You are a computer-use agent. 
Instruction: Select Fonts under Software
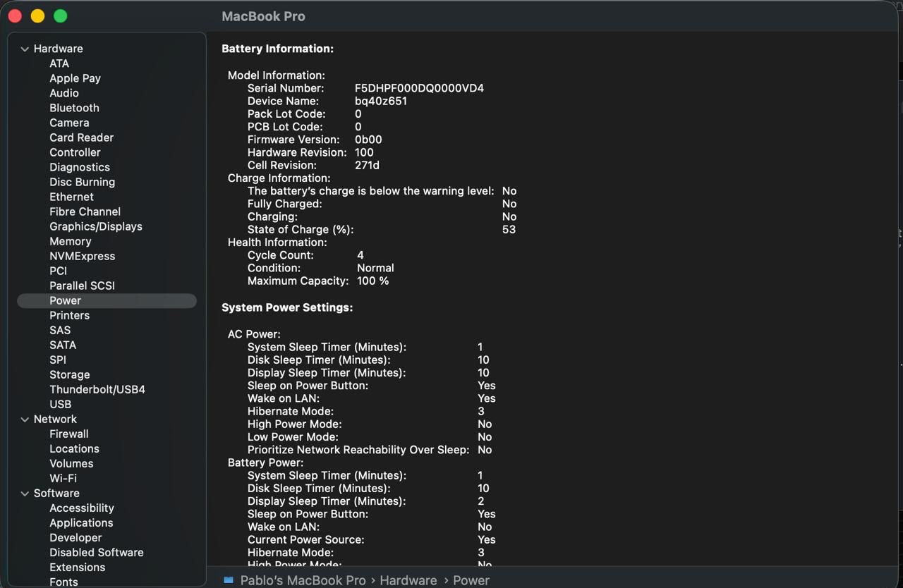click(x=63, y=582)
